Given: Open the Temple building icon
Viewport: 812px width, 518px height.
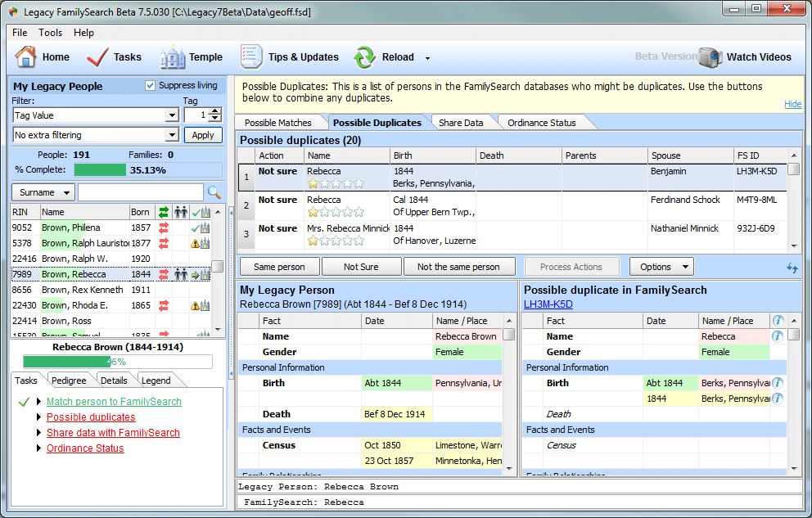Looking at the screenshot, I should pos(173,57).
